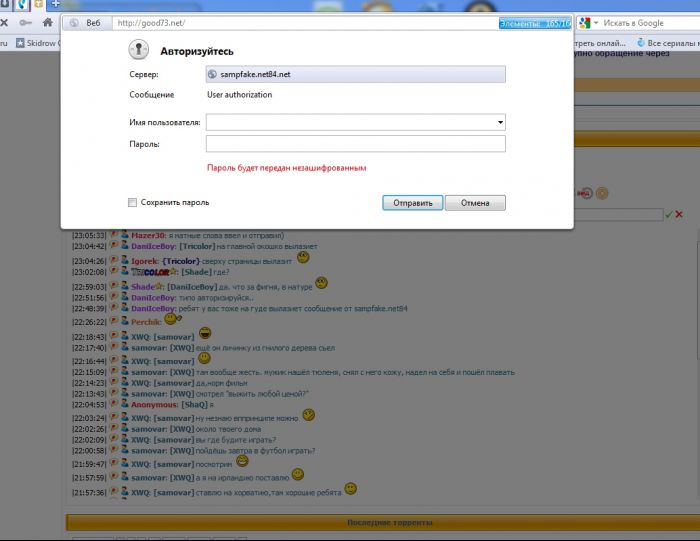
Task: Open the Skidrow bookmark
Action: tap(36, 43)
